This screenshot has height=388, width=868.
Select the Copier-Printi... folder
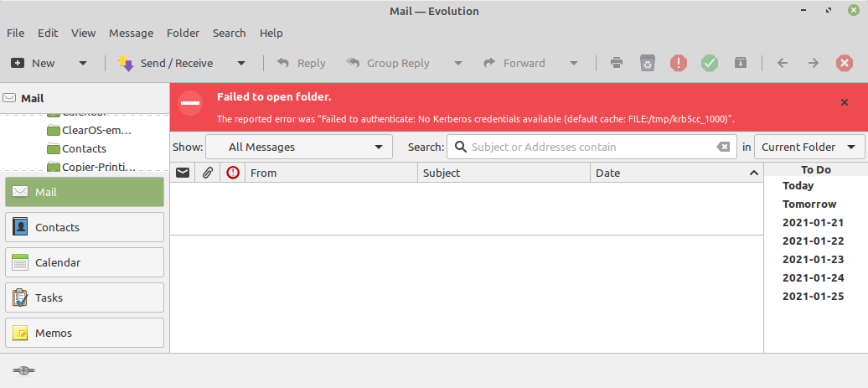pyautogui.click(x=91, y=166)
